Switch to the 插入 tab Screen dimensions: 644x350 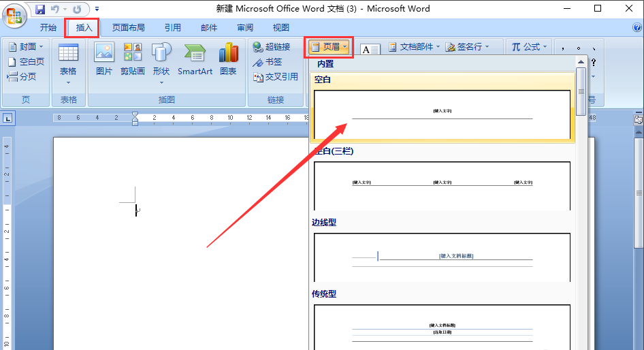coord(84,27)
